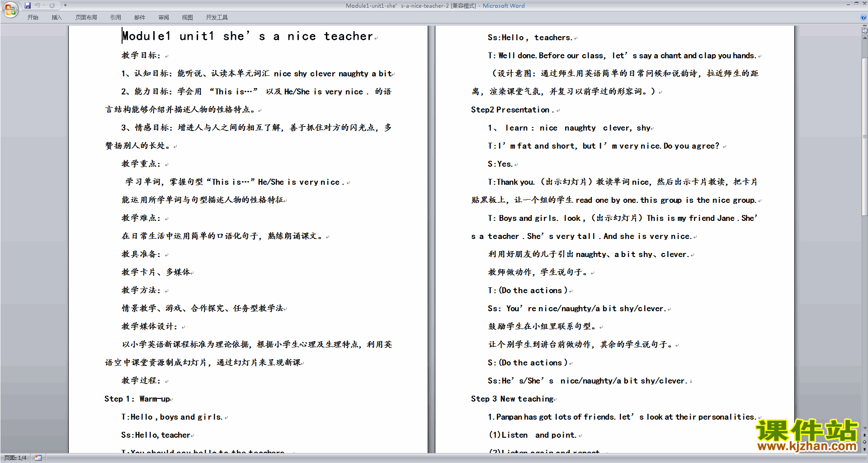This screenshot has width=868, height=463.
Task: Switch to the 视图 tab
Action: click(188, 17)
